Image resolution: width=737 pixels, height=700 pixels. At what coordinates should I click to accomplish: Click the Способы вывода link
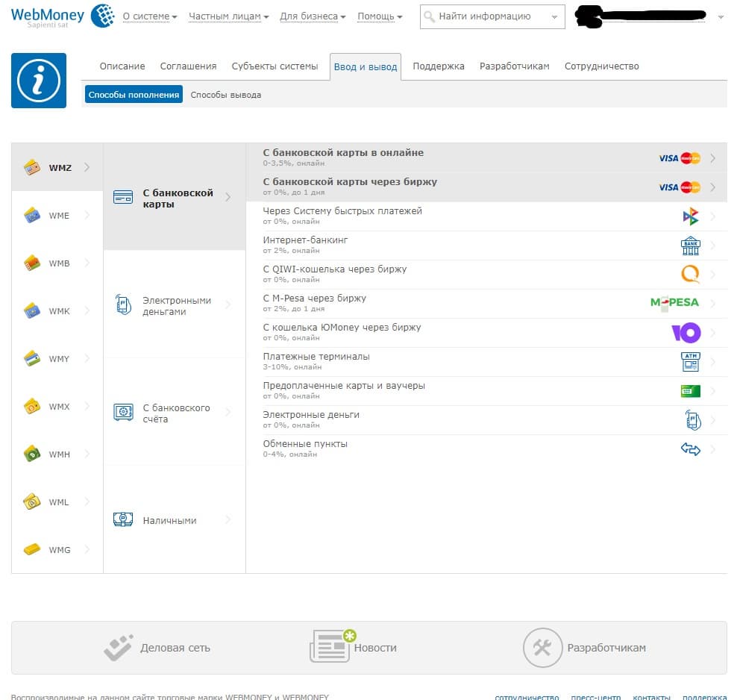pyautogui.click(x=225, y=95)
